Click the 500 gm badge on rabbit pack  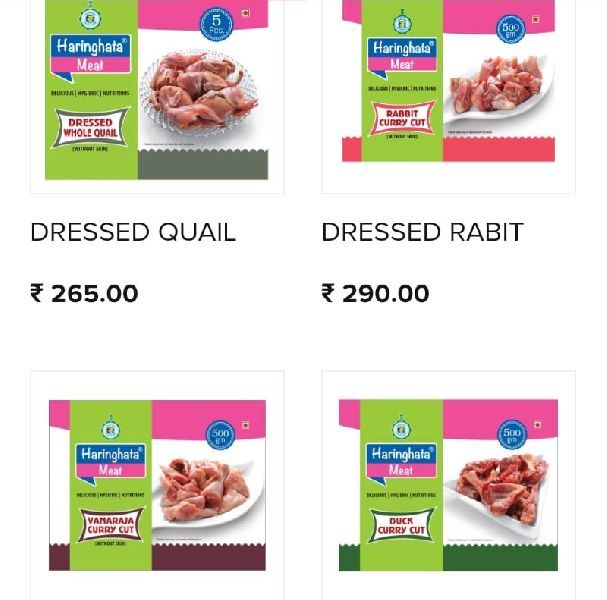[511, 29]
